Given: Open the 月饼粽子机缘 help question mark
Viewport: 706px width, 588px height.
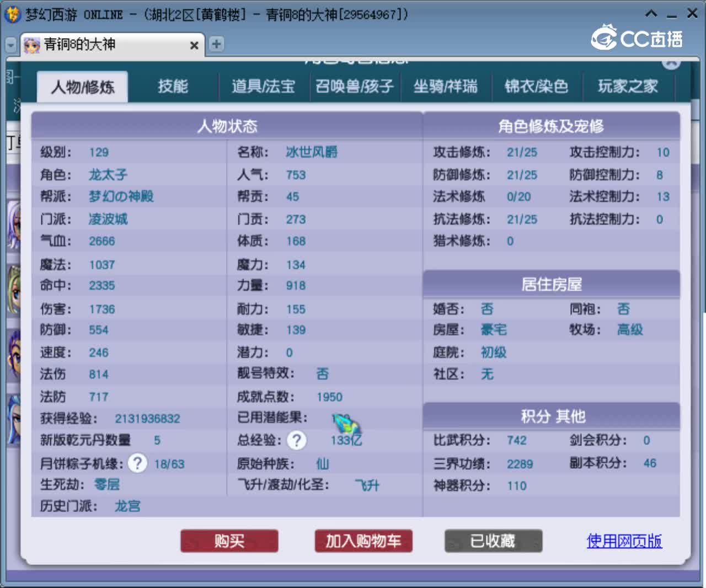Looking at the screenshot, I should pos(137,463).
